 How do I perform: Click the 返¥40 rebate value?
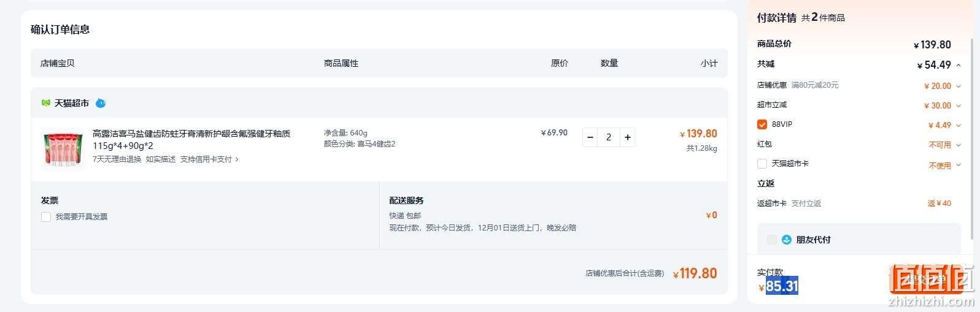pos(939,204)
